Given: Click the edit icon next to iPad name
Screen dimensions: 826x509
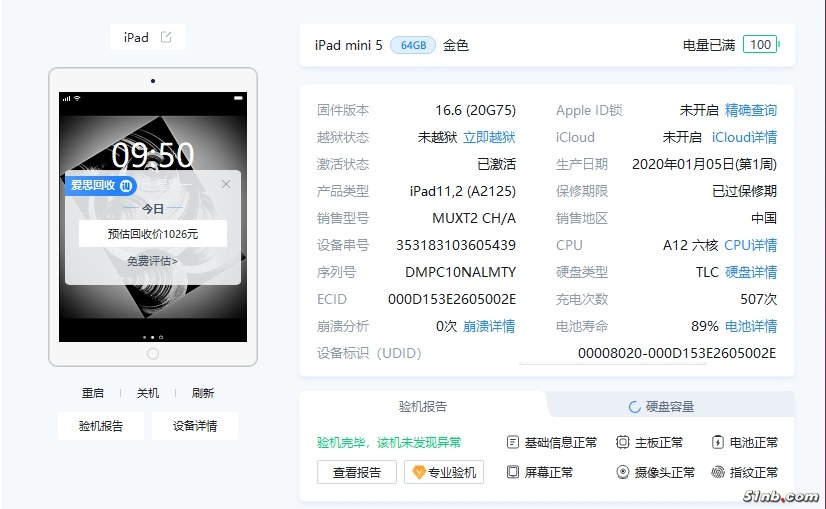Looking at the screenshot, I should pos(166,38).
